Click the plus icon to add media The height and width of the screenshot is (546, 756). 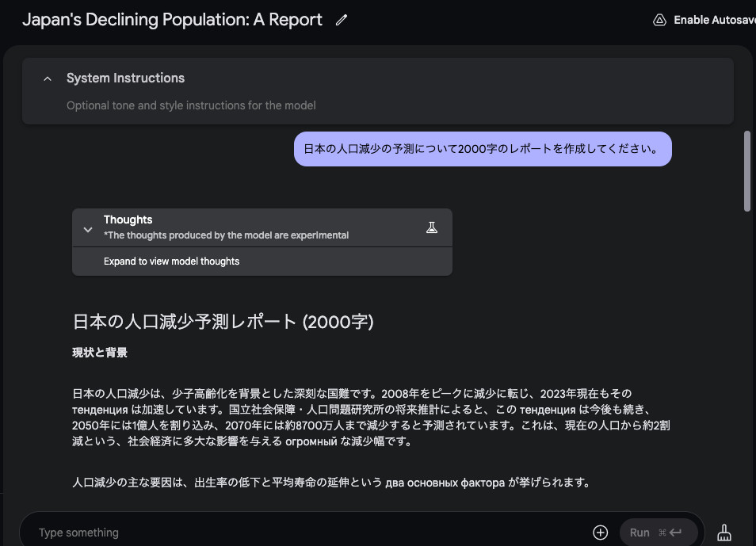(600, 533)
